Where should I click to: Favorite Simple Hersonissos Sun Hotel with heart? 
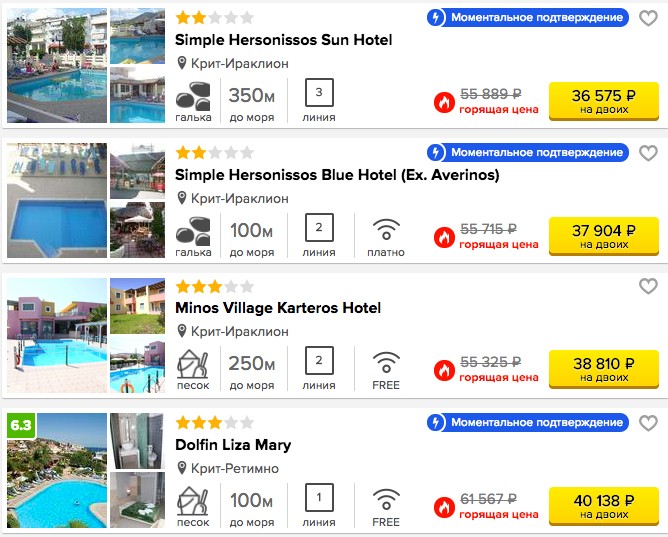(x=648, y=18)
